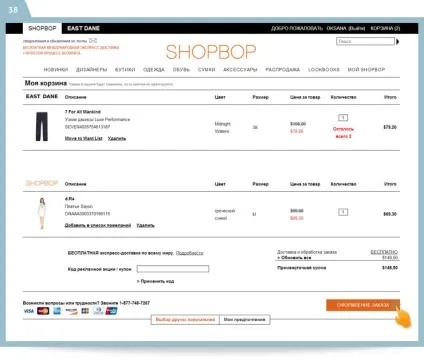Viewport: 424px width, 360px height.
Task: Open the Аксессуары menu
Action: (x=240, y=70)
